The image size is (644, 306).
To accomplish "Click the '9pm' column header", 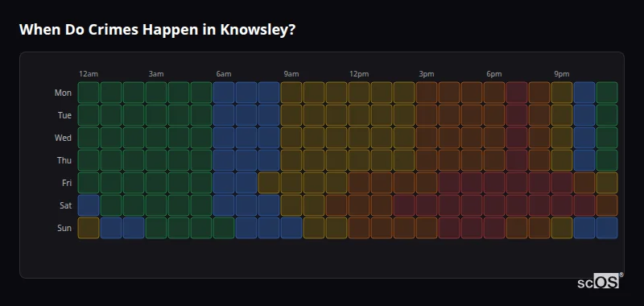I will click(x=562, y=74).
